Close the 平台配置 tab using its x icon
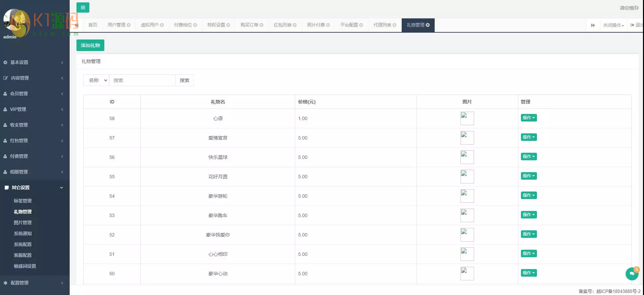The width and height of the screenshot is (644, 295). [361, 25]
